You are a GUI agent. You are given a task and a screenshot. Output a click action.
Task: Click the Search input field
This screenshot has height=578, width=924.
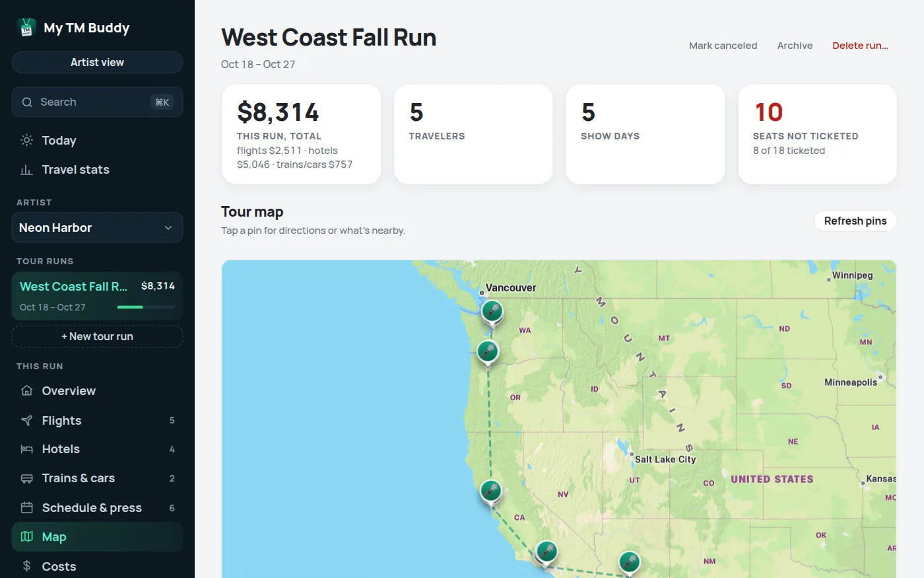(97, 102)
